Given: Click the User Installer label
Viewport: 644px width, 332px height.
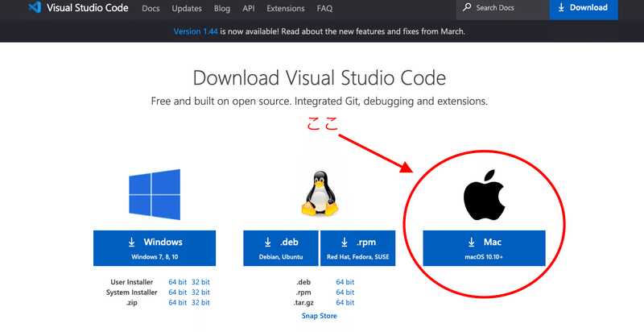Looking at the screenshot, I should pos(131,282).
